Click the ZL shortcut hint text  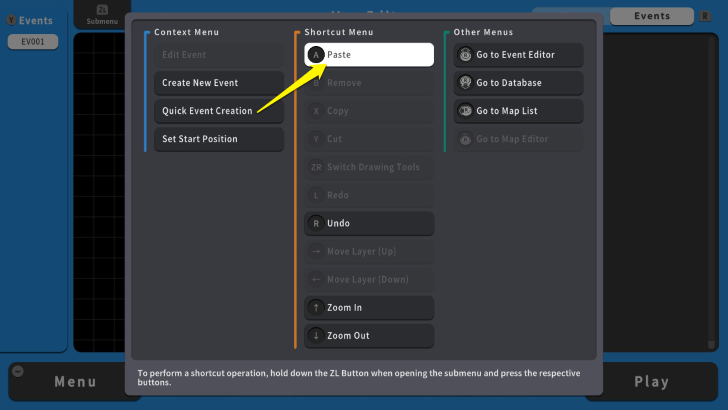[359, 377]
